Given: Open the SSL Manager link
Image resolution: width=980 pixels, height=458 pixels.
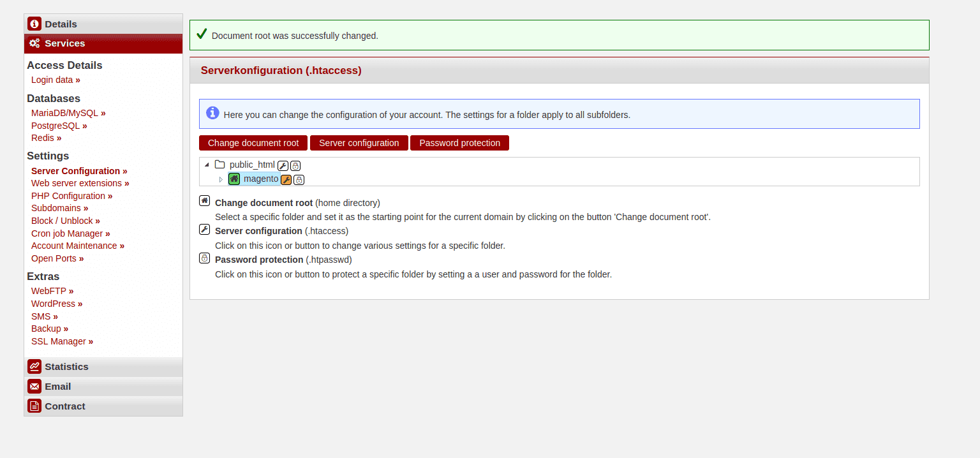Looking at the screenshot, I should tap(62, 341).
